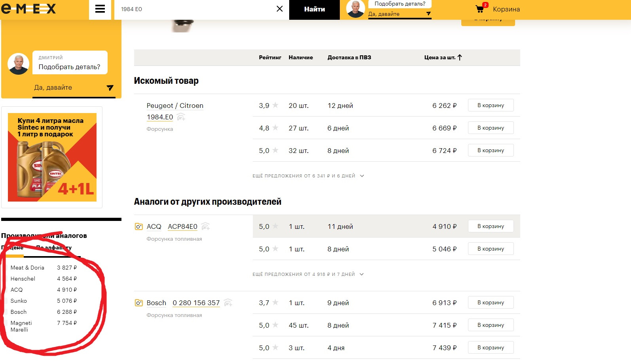Sort by the 'Доставка в ПВЗ' column header
The height and width of the screenshot is (364, 631).
coord(349,57)
